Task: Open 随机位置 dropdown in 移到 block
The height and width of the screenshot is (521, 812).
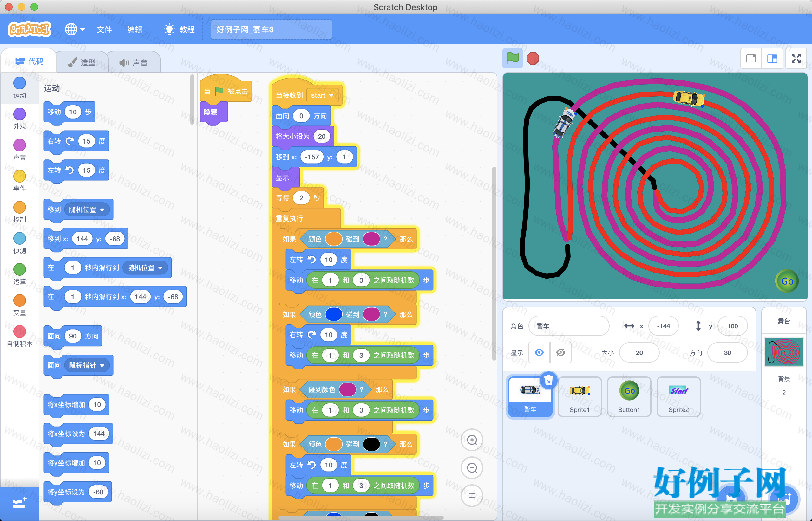Action: (x=87, y=210)
